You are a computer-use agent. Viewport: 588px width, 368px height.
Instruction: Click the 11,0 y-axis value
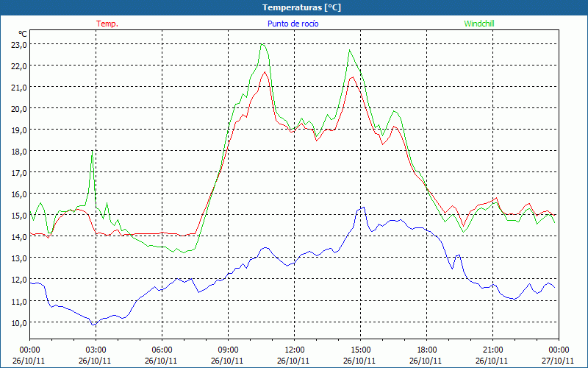(19, 301)
